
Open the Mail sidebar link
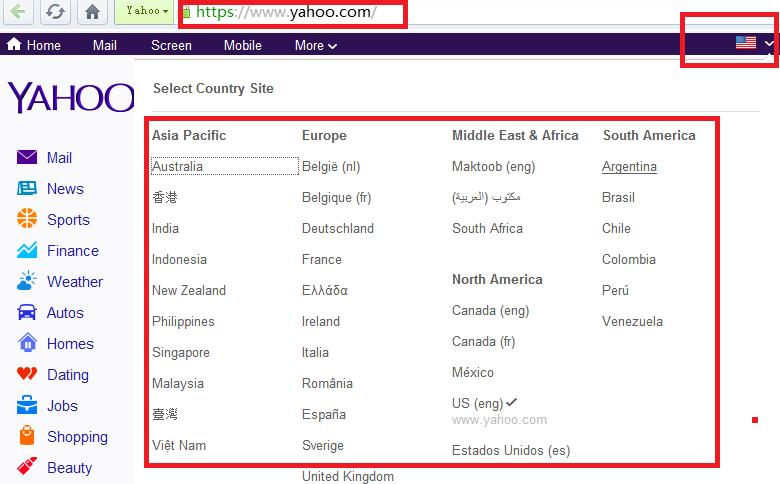click(x=59, y=158)
